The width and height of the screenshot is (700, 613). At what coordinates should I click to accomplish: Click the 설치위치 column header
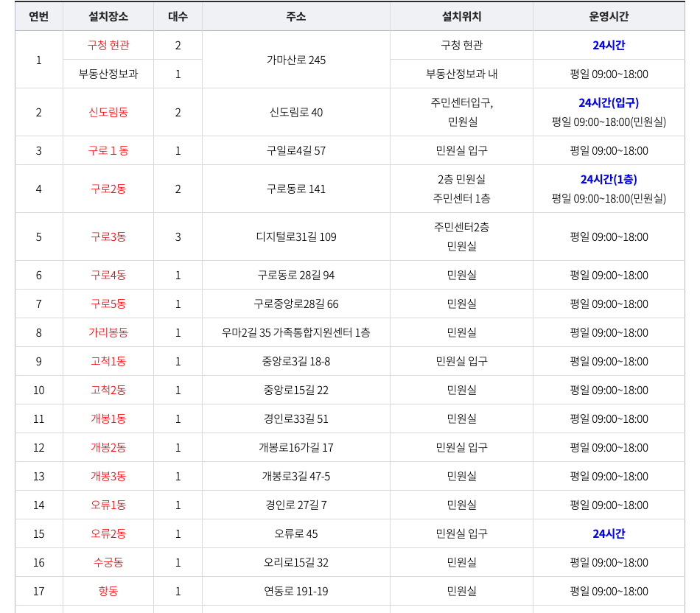click(x=461, y=16)
